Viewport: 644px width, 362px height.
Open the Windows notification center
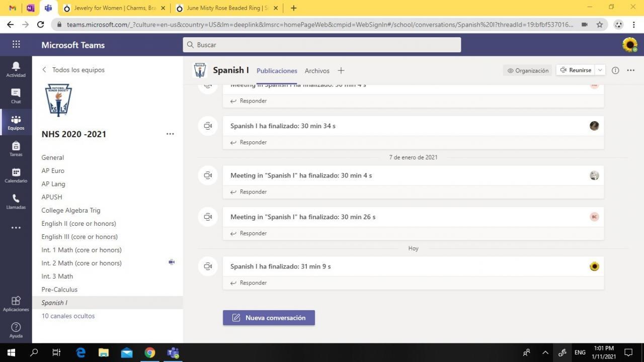coord(628,352)
